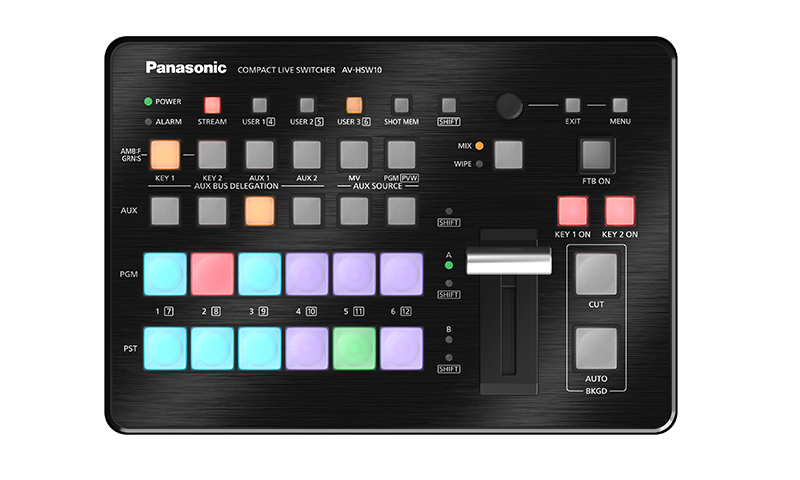This screenshot has height=480, width=800.
Task: Select the lit KEY 1 delegation button
Action: (x=165, y=155)
